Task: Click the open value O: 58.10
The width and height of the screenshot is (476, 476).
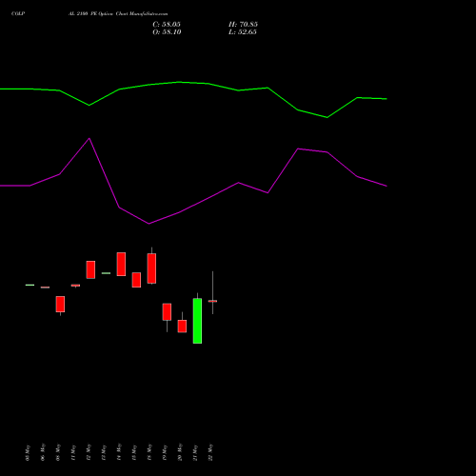Action: (167, 32)
